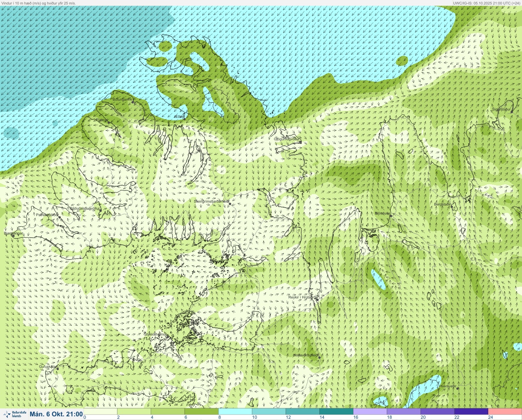Select the 6–8 m/s olive green swatch
Viewport: 522px width, 420px height.
point(201,411)
